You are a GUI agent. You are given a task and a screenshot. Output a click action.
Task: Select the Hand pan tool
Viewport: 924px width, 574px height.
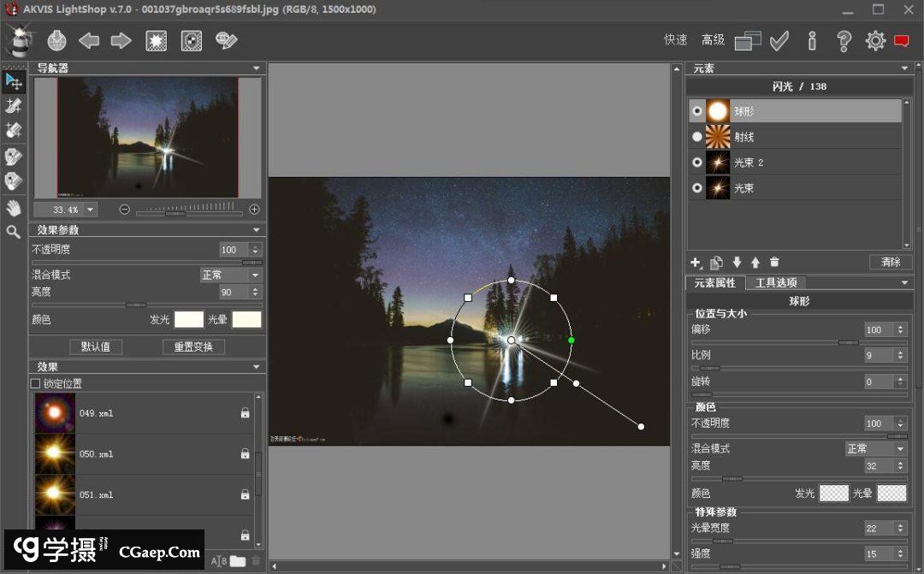pos(14,207)
